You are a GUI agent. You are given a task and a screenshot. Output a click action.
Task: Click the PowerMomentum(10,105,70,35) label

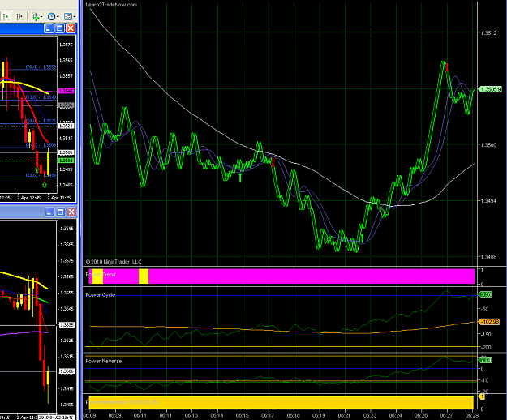[122, 402]
